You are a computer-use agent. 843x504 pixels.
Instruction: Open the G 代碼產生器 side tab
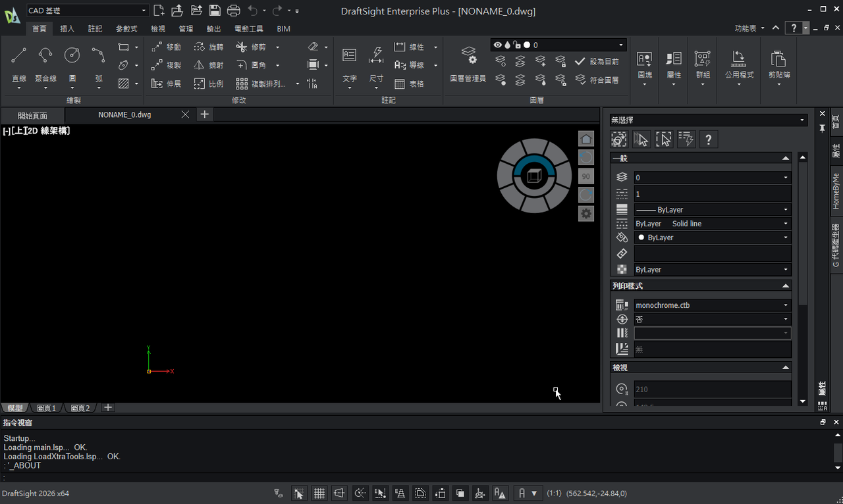point(836,246)
